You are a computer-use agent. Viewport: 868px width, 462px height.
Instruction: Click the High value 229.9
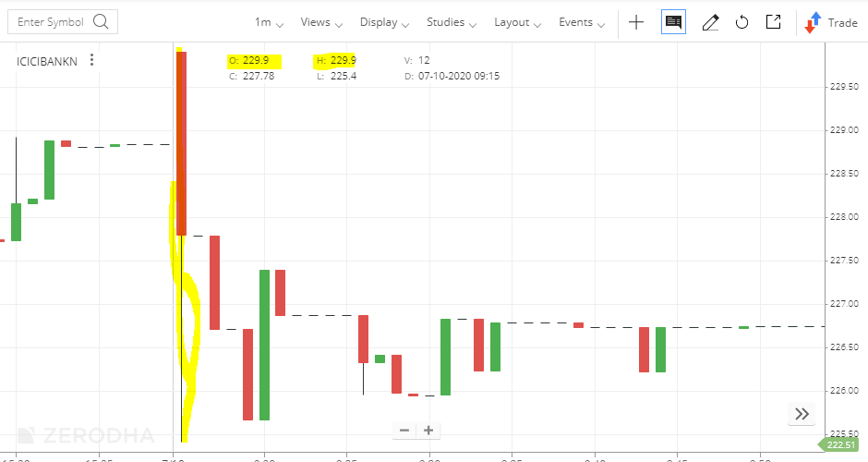[x=344, y=60]
